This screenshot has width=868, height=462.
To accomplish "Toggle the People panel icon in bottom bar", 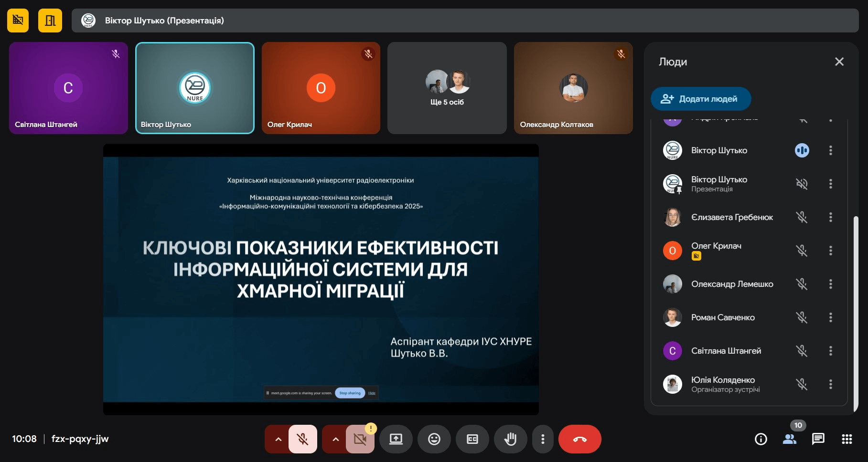I will click(789, 439).
